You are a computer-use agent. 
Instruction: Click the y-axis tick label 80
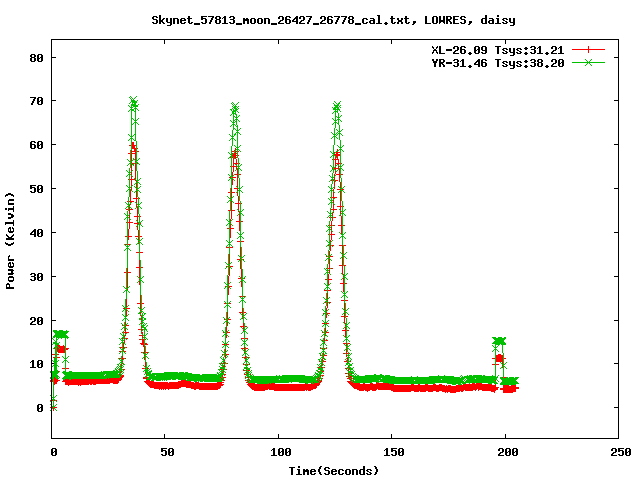(x=36, y=58)
